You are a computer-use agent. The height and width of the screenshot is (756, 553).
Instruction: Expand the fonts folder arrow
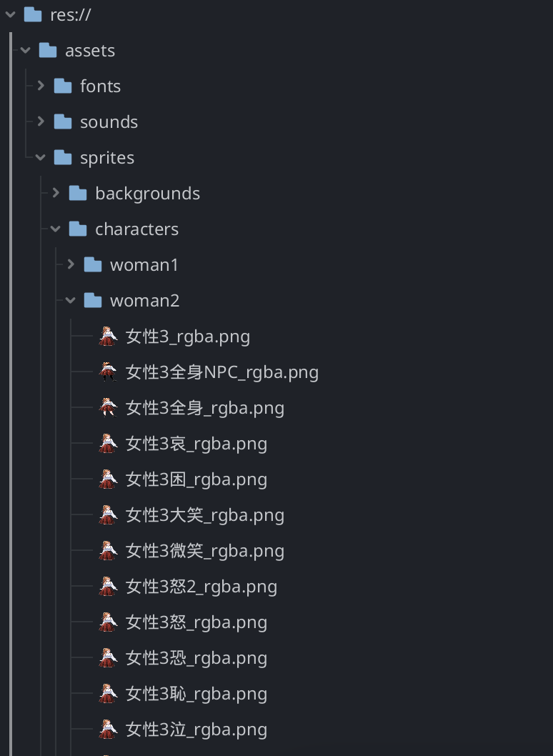(41, 86)
